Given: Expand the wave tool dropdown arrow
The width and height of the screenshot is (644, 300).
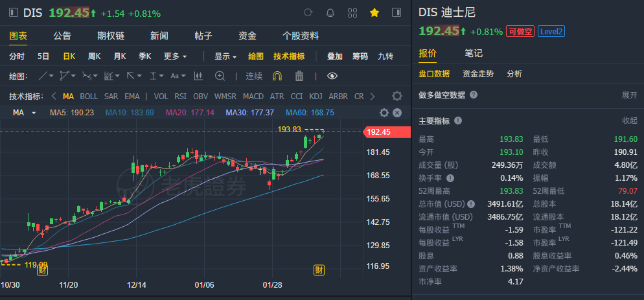Looking at the screenshot, I should 95,76.
